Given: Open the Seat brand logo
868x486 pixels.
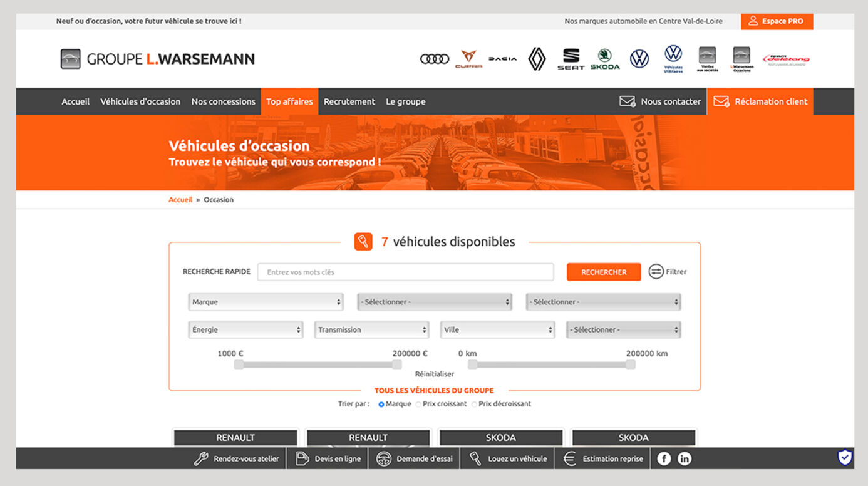Looking at the screenshot, I should [571, 59].
